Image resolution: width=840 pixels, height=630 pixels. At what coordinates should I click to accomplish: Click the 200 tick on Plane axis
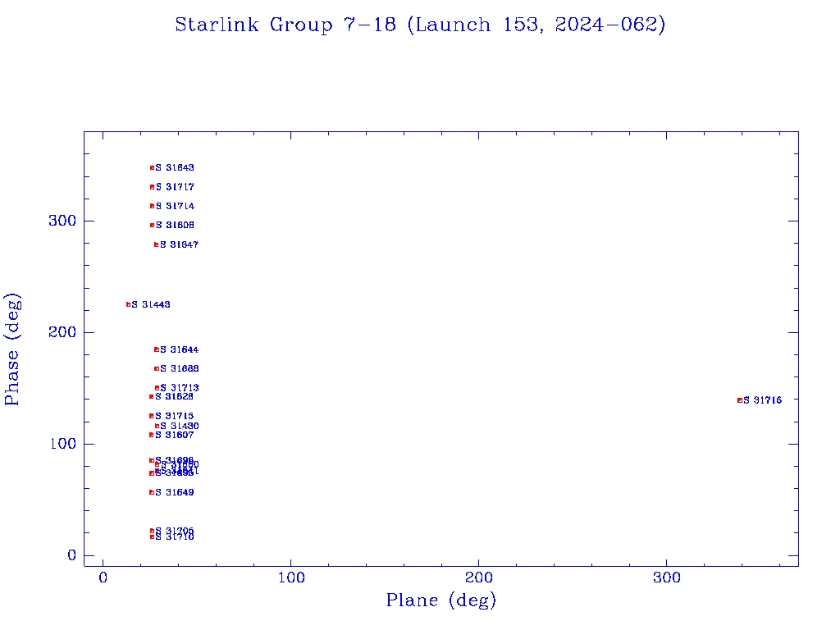pyautogui.click(x=478, y=577)
